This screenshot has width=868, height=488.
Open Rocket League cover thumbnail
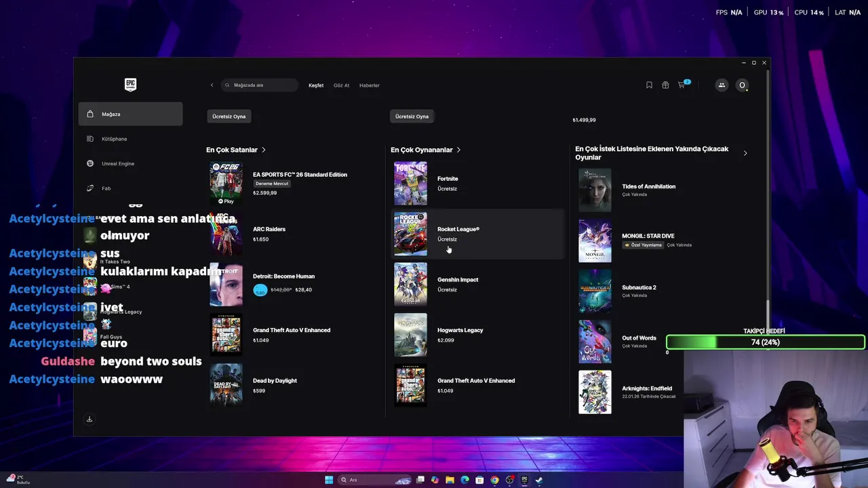(x=410, y=234)
